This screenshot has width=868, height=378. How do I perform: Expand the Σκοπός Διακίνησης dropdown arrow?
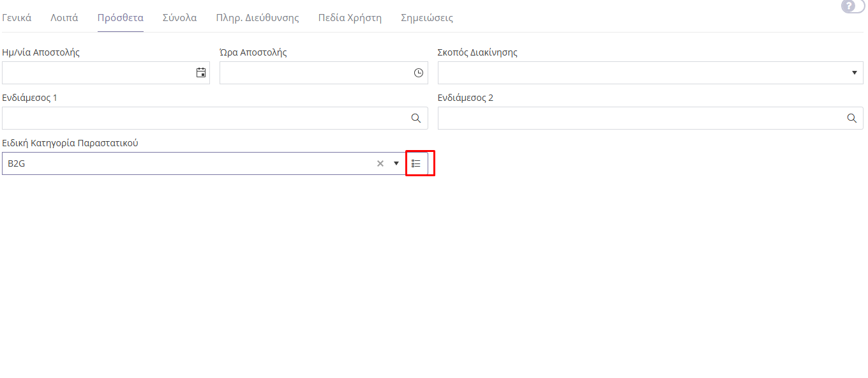[855, 73]
